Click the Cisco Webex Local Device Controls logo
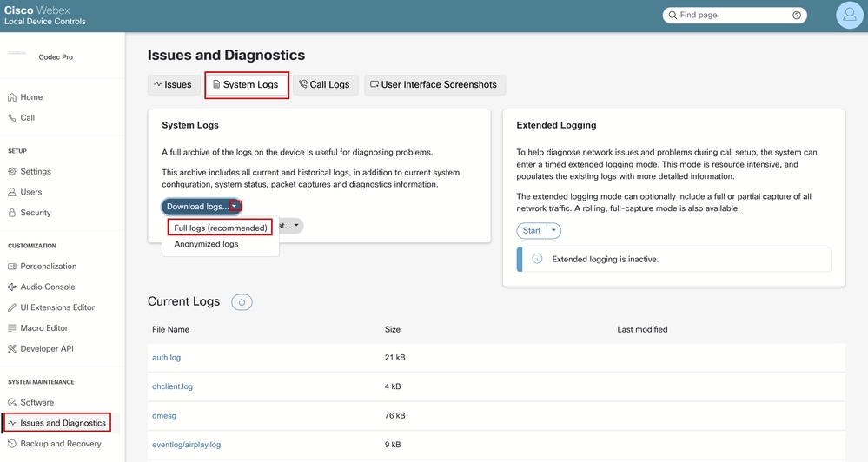The height and width of the screenshot is (462, 868). point(45,16)
